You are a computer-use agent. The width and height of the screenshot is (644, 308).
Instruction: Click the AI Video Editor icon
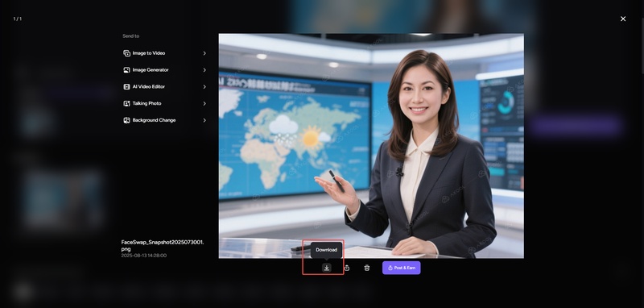[x=126, y=87]
